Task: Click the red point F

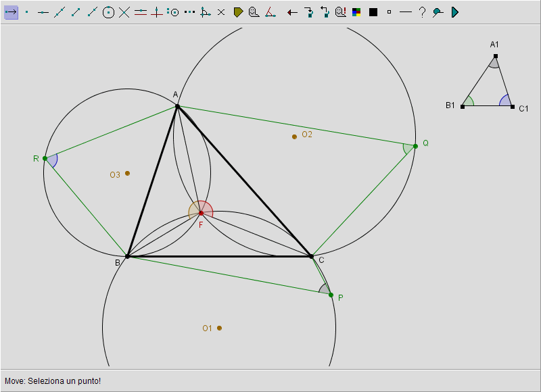Action: (201, 214)
